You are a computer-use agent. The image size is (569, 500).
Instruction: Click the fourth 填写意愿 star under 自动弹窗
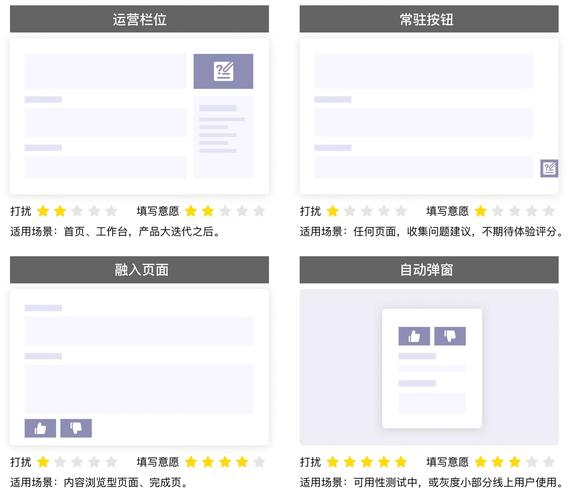pos(532,462)
